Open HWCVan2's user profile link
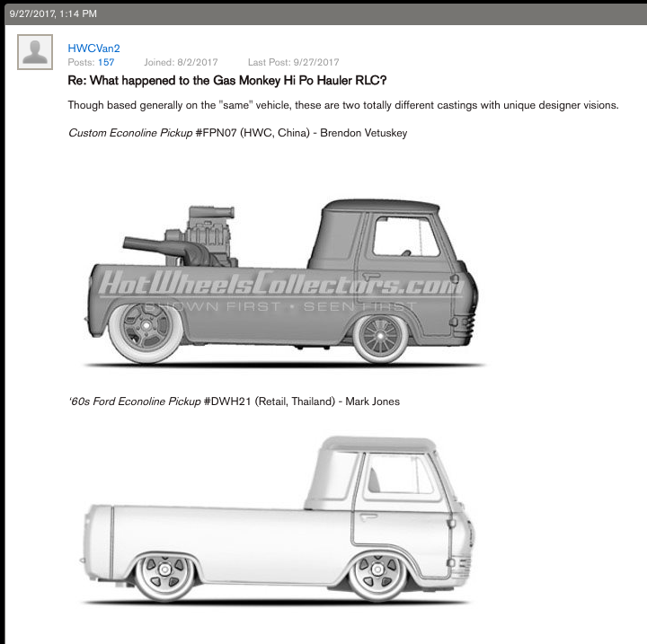 pyautogui.click(x=93, y=48)
